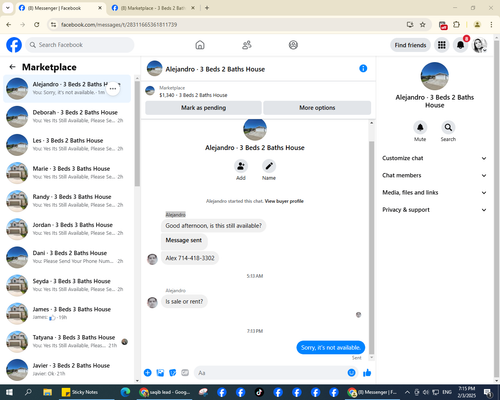Edit the chat name with pencil icon

[269, 166]
